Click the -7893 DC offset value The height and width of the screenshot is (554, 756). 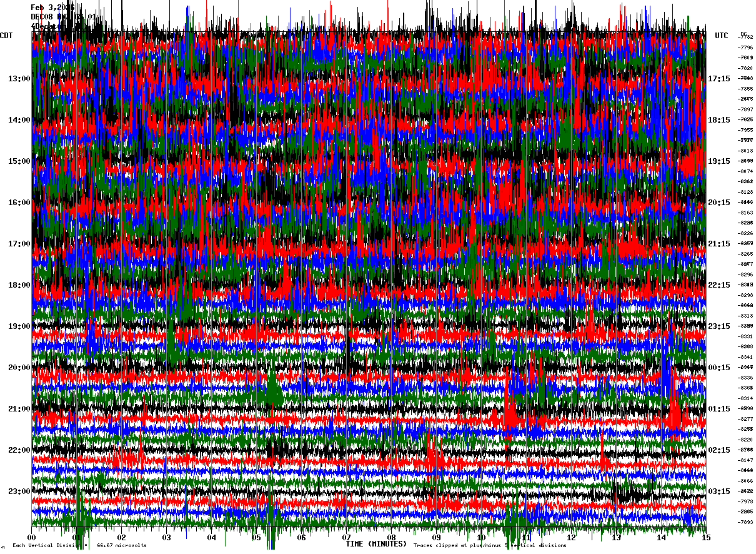(x=745, y=522)
